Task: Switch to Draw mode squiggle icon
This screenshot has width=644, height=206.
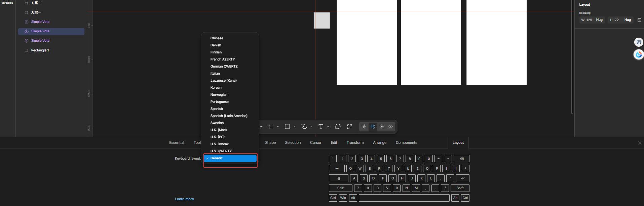Action: pyautogui.click(x=364, y=127)
